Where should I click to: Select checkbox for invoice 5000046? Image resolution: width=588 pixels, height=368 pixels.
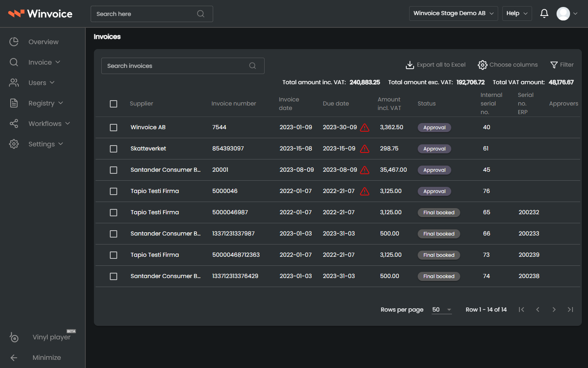click(114, 191)
